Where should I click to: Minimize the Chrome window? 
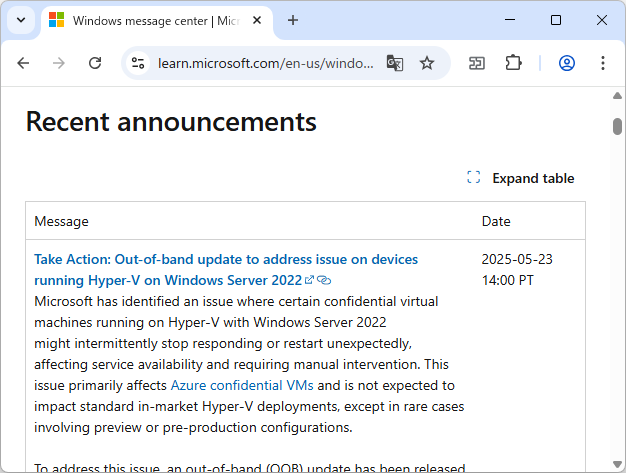[510, 20]
